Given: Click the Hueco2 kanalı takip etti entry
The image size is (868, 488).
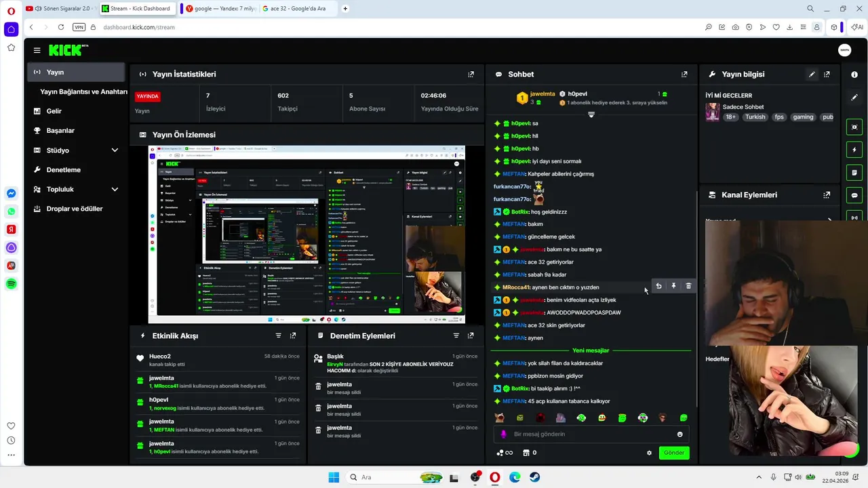Looking at the screenshot, I should (218, 360).
